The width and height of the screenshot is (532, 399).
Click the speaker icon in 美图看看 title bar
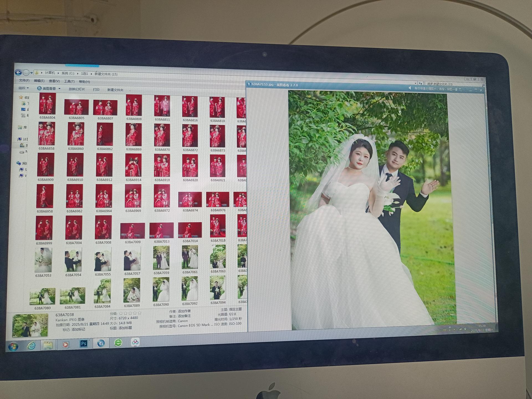410,88
